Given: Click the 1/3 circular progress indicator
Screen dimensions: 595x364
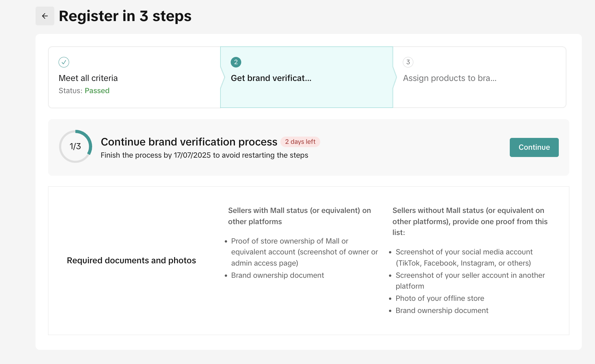Looking at the screenshot, I should point(75,146).
